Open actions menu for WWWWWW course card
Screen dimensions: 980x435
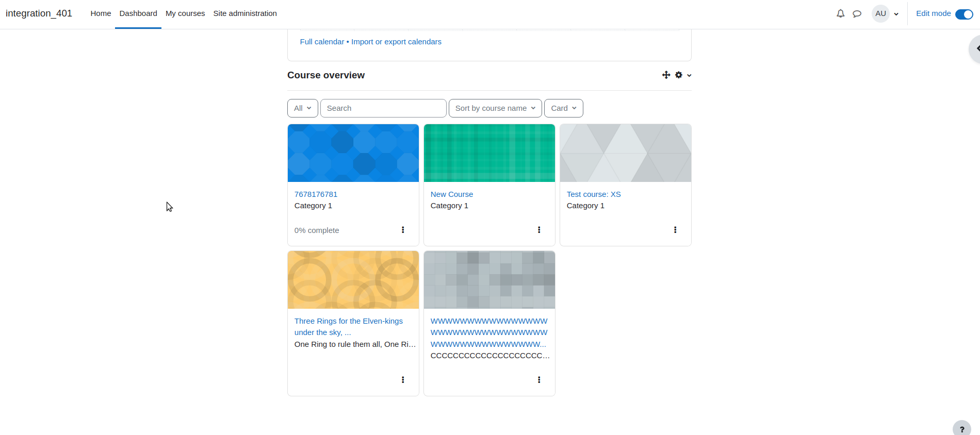(x=539, y=380)
